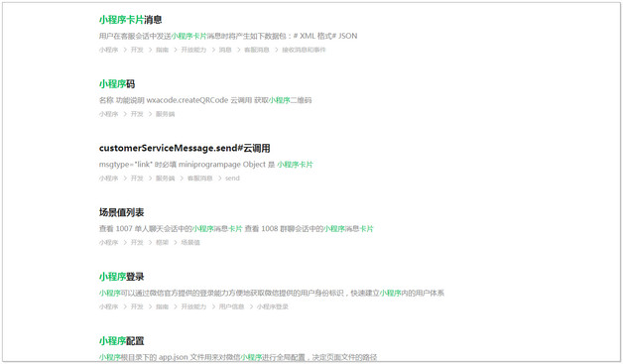This screenshot has height=364, width=623.
Task: Open the customerServiceMessage.send#云调用 result
Action: pos(185,148)
